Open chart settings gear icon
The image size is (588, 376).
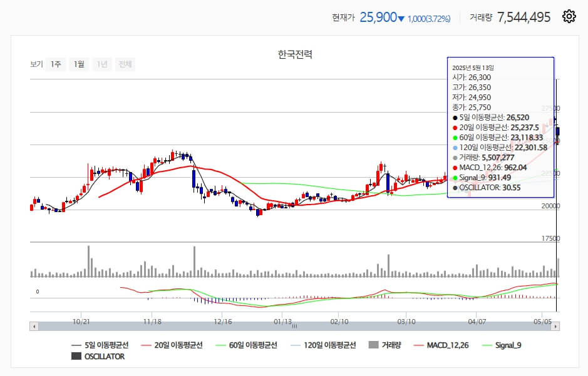point(569,17)
